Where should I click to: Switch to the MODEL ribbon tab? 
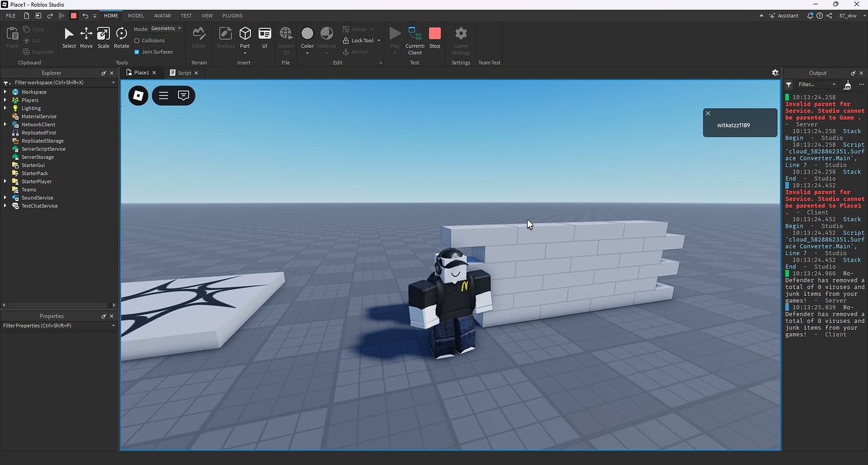point(135,15)
